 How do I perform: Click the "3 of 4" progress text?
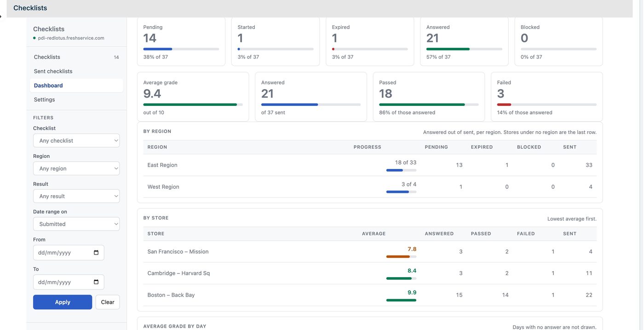(409, 184)
